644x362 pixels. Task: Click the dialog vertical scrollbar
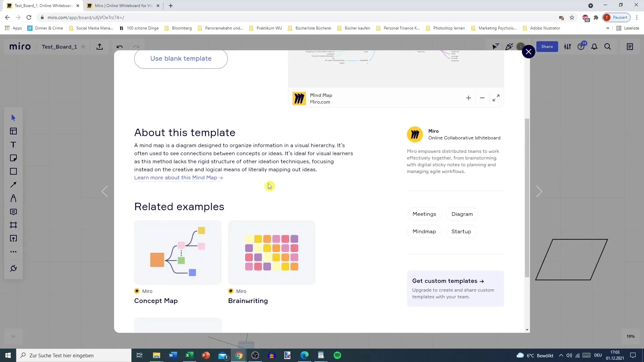[527, 198]
